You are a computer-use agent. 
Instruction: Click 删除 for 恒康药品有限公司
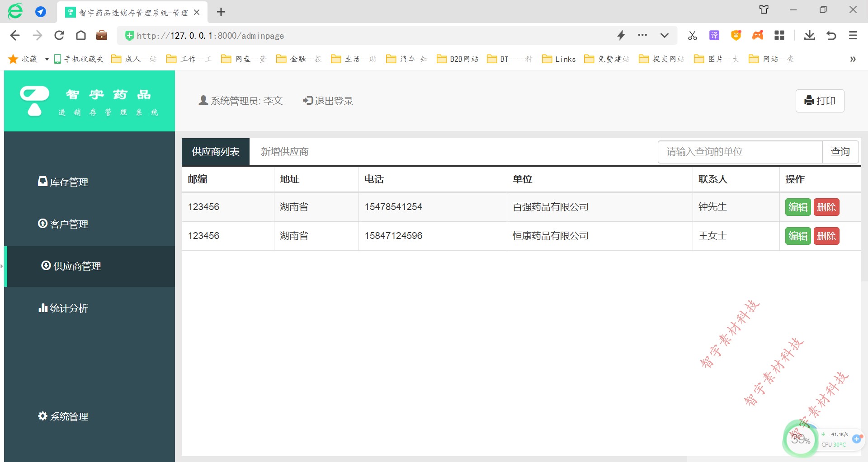(826, 236)
